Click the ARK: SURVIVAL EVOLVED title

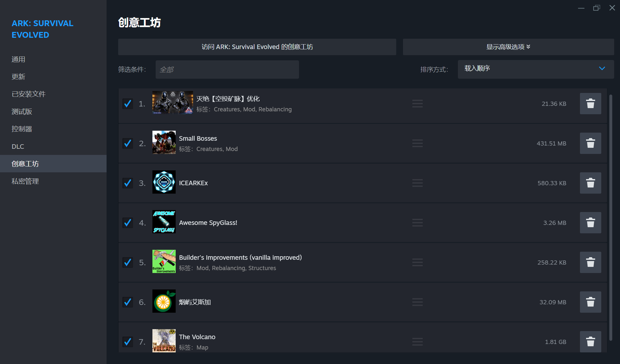point(42,29)
